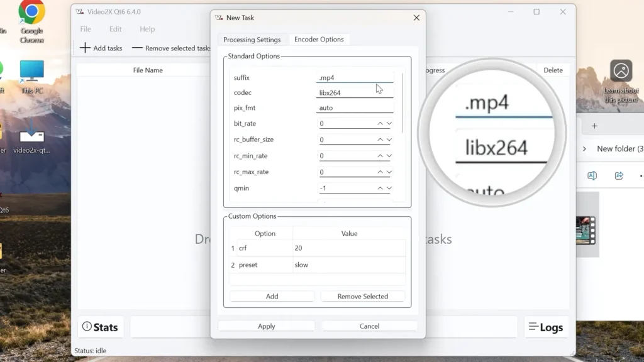
Task: Open Google Chrome desktop shortcut
Action: click(31, 22)
